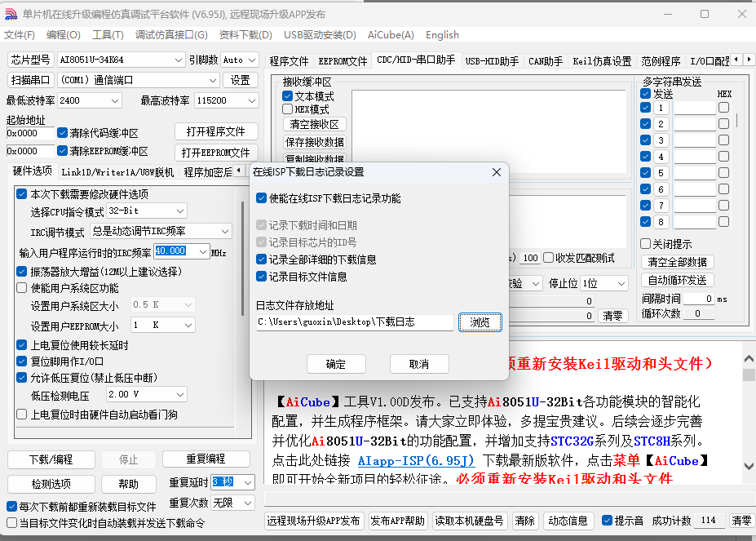Toggle 振荡器放大增益 checkbox
The width and height of the screenshot is (756, 541).
pyautogui.click(x=22, y=271)
